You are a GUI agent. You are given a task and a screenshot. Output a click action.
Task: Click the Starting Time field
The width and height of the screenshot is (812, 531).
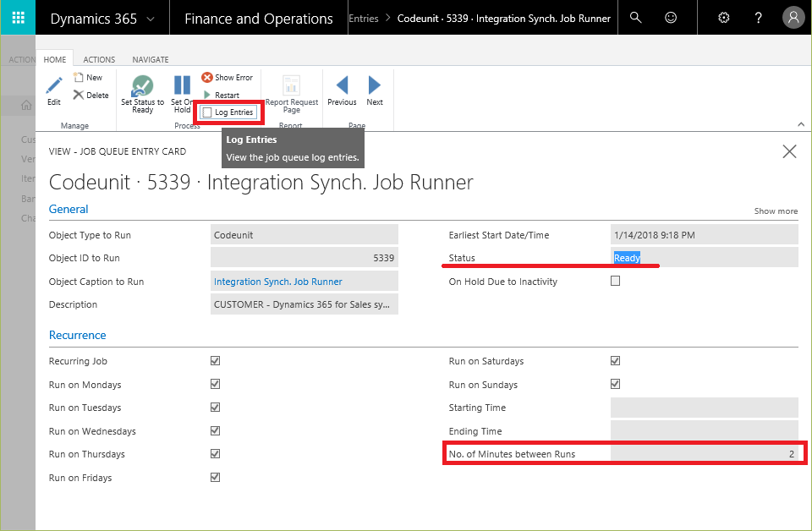point(705,408)
